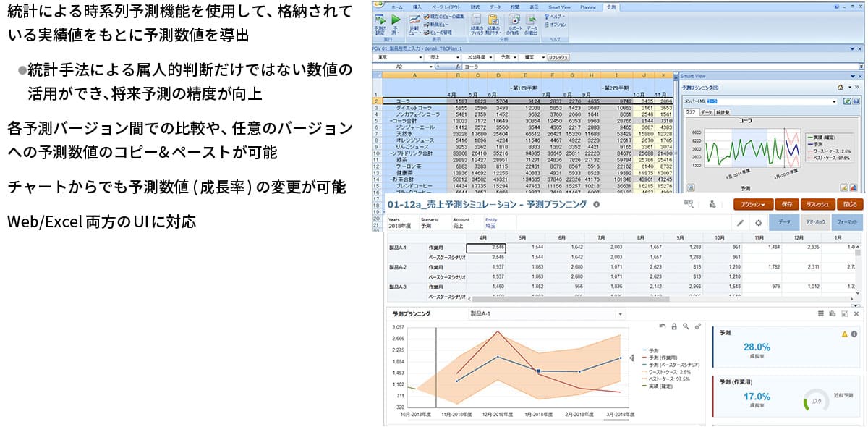Click ビューの管理 in the ribbon
Image resolution: width=868 pixels, height=427 pixels.
tap(439, 32)
